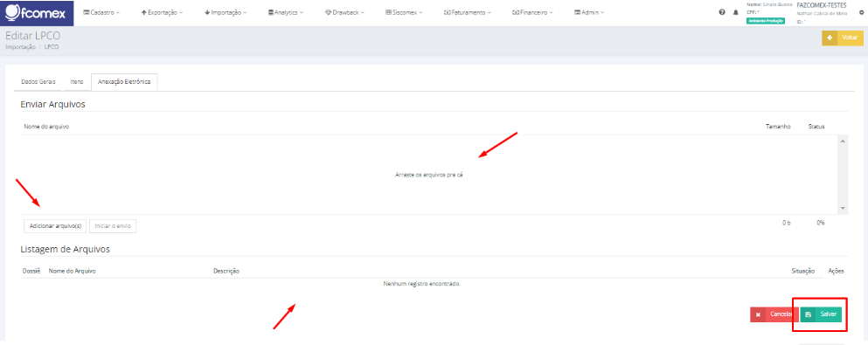Click the Situação column header
Screen dimensions: 868x345
click(803, 271)
